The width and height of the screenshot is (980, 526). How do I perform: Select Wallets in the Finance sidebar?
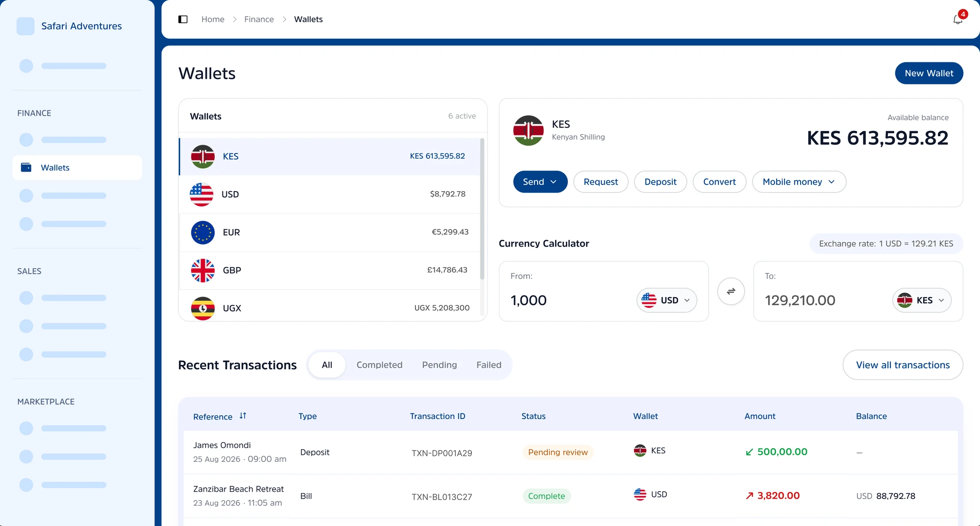coord(77,168)
